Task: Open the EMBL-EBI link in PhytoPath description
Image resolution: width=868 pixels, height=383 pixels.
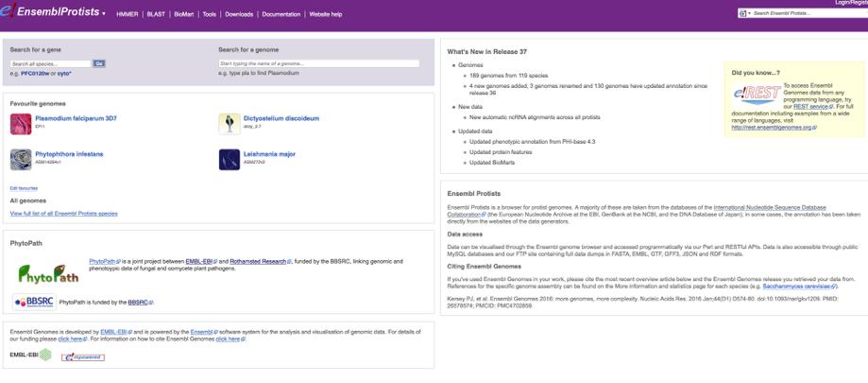Action: pos(201,261)
